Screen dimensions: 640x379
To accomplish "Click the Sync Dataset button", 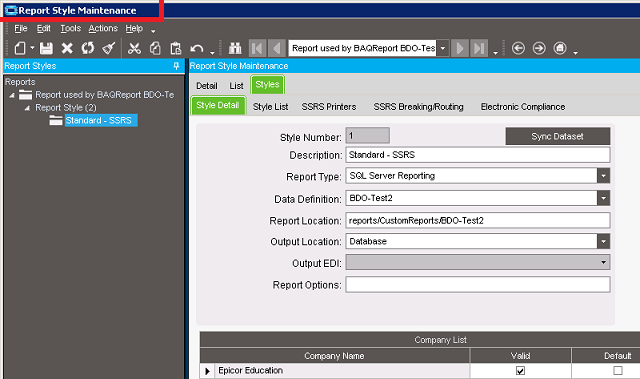I will point(558,136).
